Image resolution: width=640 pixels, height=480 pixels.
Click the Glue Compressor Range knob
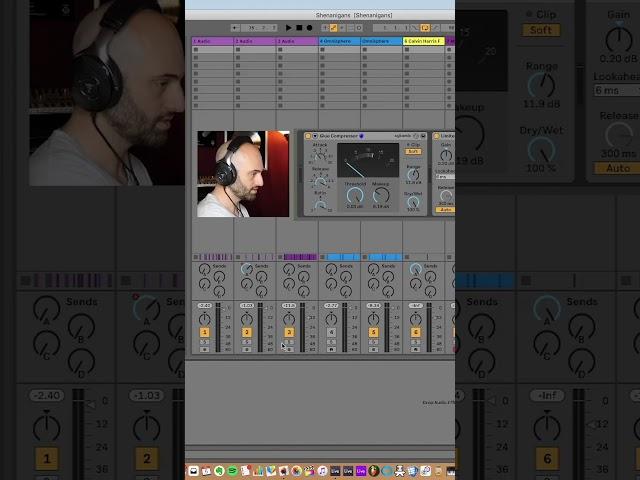[413, 175]
